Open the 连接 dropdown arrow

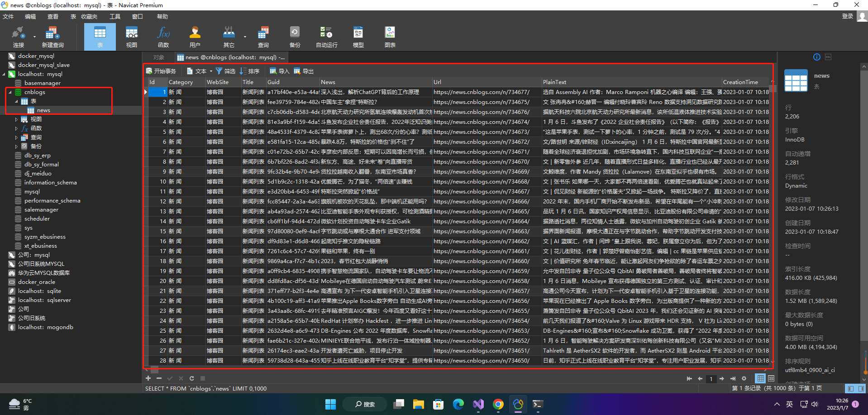tap(34, 37)
